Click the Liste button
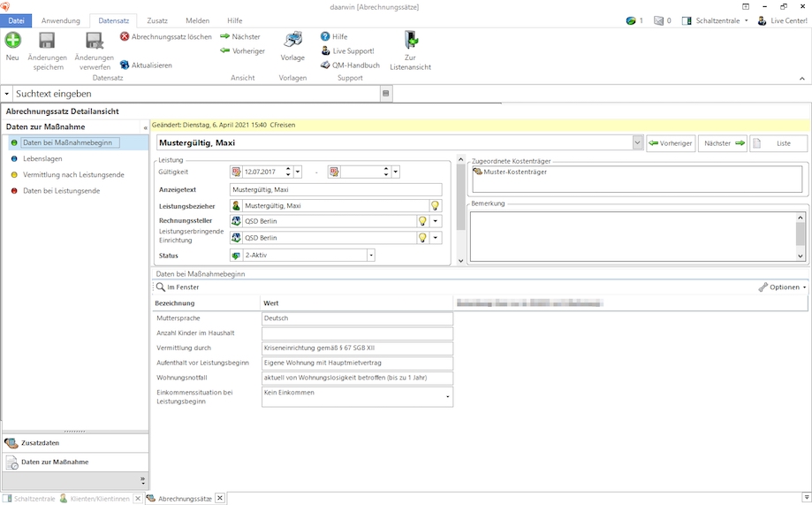The height and width of the screenshot is (505, 812). pyautogui.click(x=778, y=143)
